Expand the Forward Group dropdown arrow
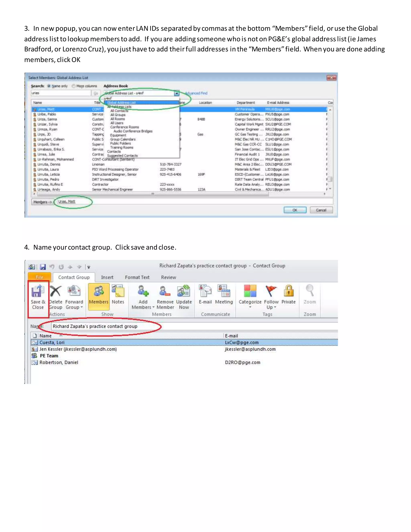The height and width of the screenshot is (532, 411). [x=81, y=307]
